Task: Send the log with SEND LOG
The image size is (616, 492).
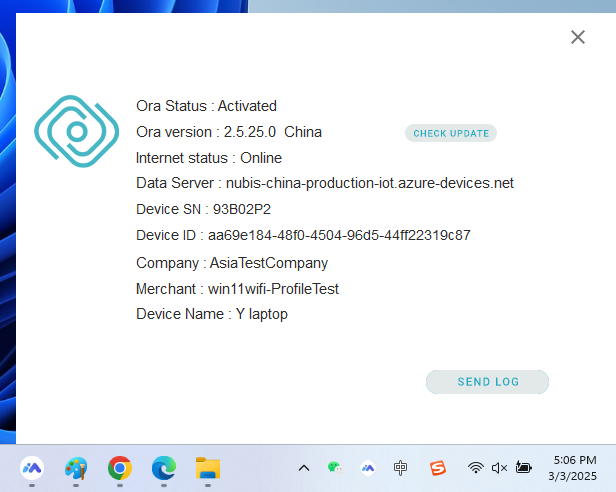Action: click(487, 382)
